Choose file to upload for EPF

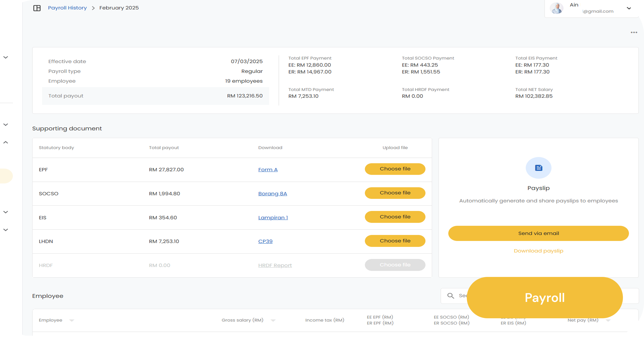tap(395, 169)
